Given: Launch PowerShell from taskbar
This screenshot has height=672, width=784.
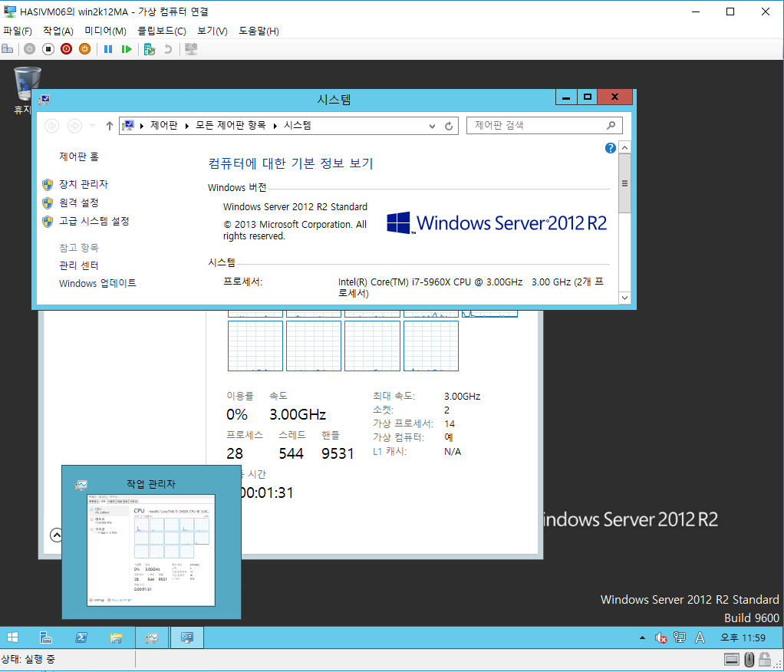Looking at the screenshot, I should (81, 637).
